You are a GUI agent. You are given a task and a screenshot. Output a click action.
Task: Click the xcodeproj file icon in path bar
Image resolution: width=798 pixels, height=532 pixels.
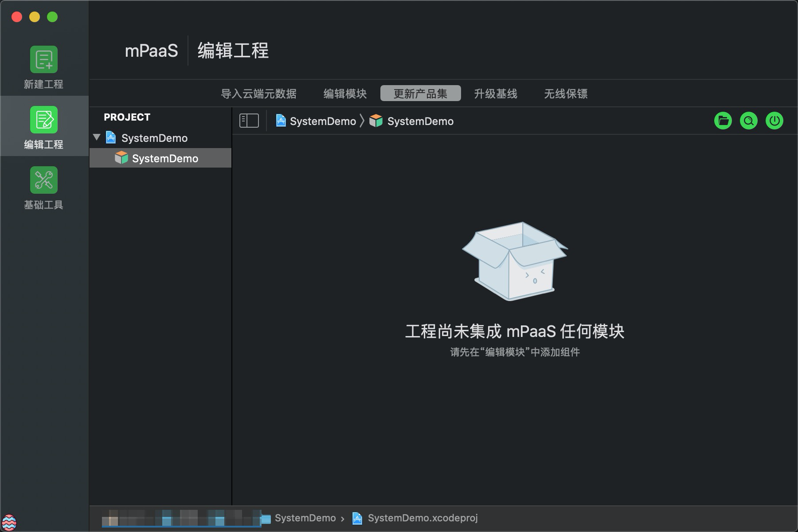pyautogui.click(x=357, y=518)
